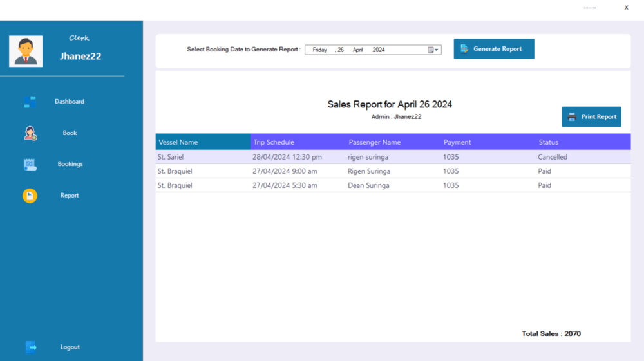This screenshot has width=644, height=361.
Task: Click the Status column header
Action: click(583, 142)
